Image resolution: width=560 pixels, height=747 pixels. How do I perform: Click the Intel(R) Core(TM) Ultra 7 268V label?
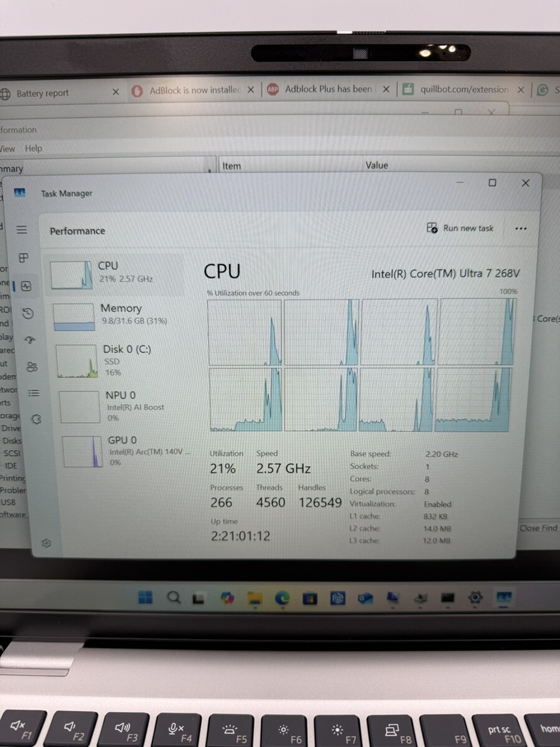[x=446, y=274]
